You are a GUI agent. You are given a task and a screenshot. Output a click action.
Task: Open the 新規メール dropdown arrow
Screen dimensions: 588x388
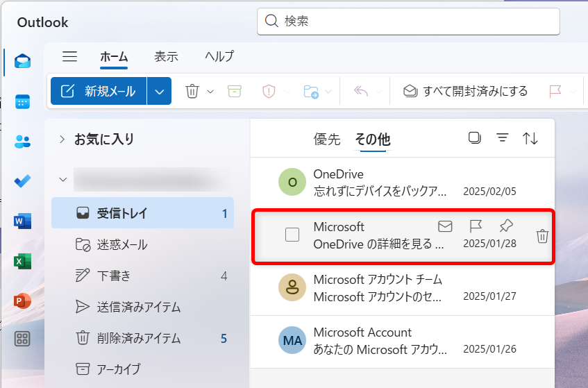pos(160,91)
